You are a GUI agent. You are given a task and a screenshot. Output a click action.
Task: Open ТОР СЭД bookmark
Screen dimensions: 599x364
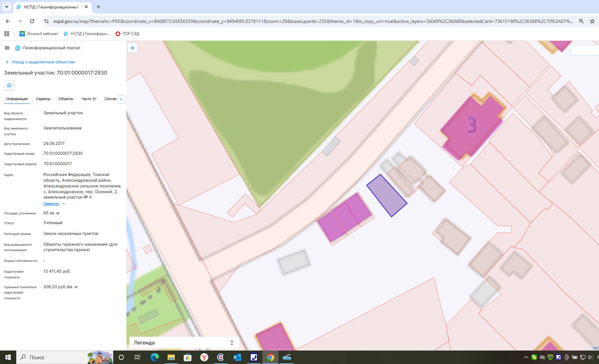pos(127,34)
